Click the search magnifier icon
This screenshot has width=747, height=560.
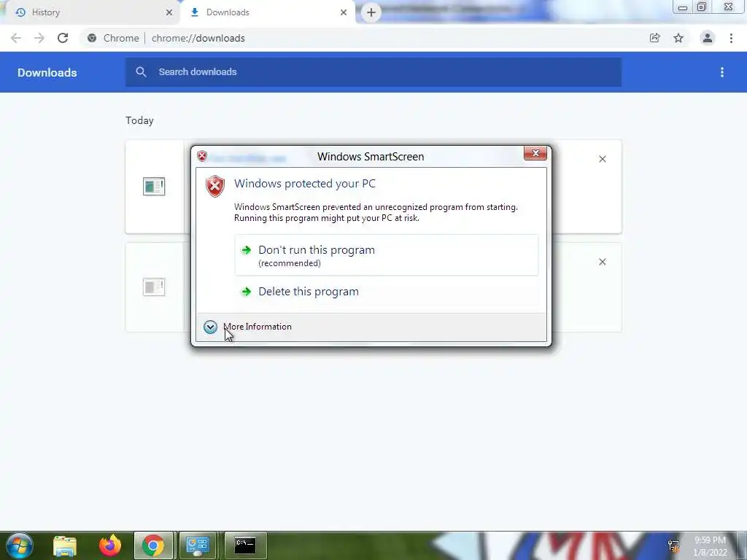pyautogui.click(x=141, y=72)
